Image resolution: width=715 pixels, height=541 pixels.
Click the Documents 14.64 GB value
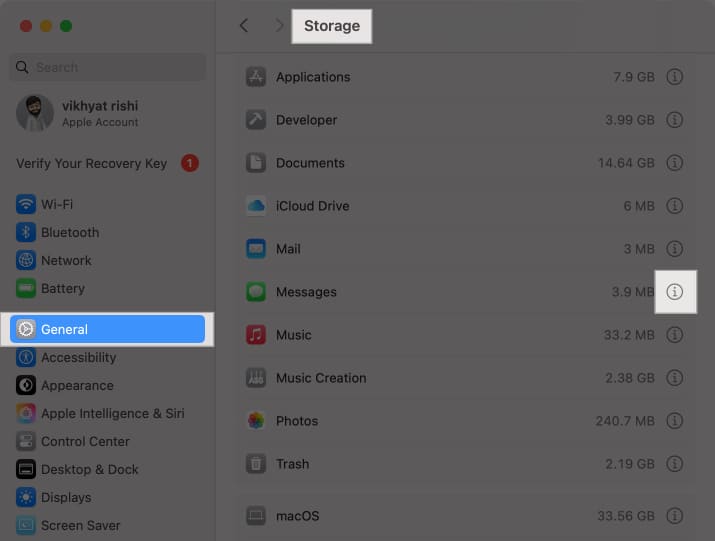point(626,163)
